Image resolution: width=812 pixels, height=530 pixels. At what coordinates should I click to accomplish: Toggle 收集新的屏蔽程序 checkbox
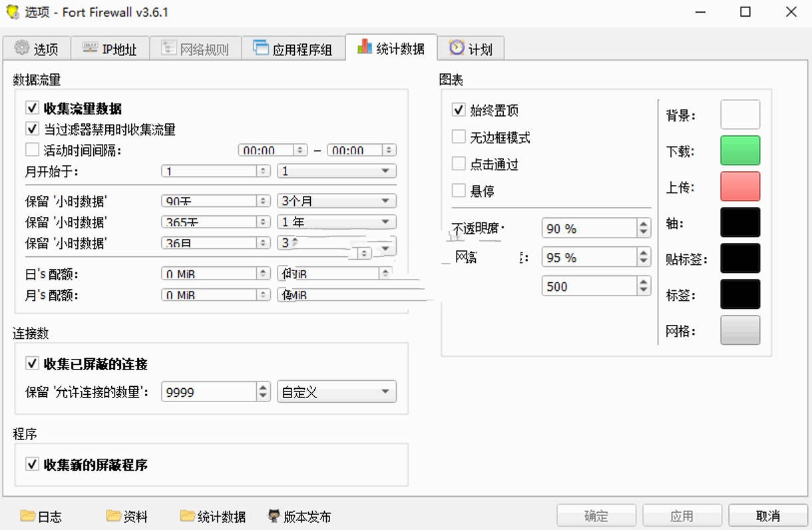pyautogui.click(x=32, y=464)
